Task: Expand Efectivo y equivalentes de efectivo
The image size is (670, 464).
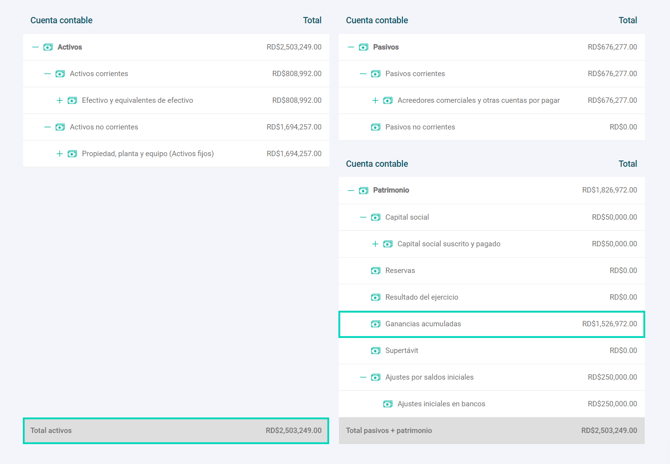Action: point(59,101)
